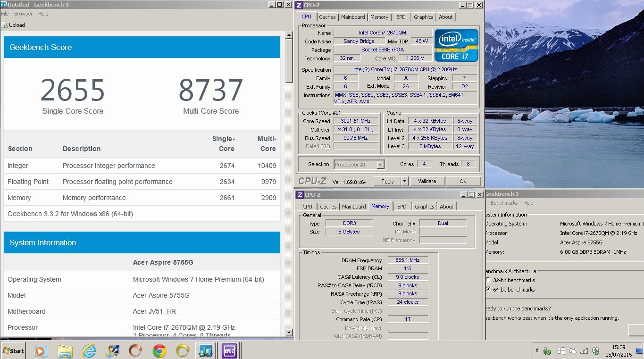Screen dimensions: 644x359
Task: Click the Safely Remove Hardware tray icon
Action: (548, 351)
